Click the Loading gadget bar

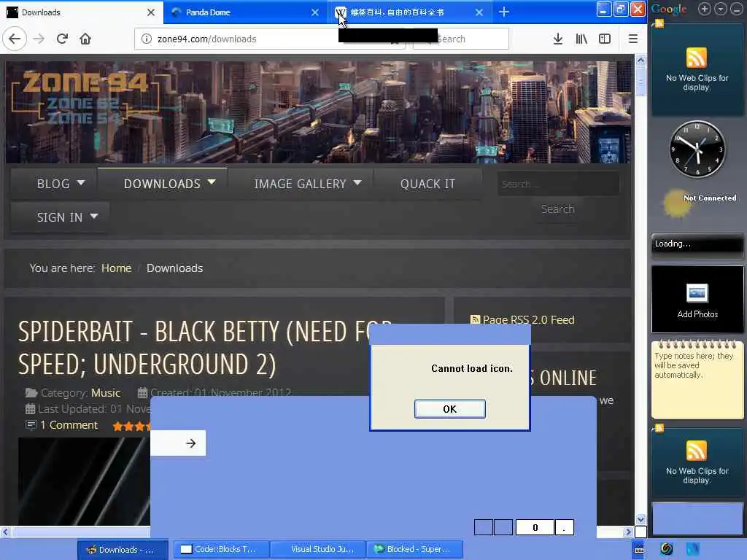697,244
